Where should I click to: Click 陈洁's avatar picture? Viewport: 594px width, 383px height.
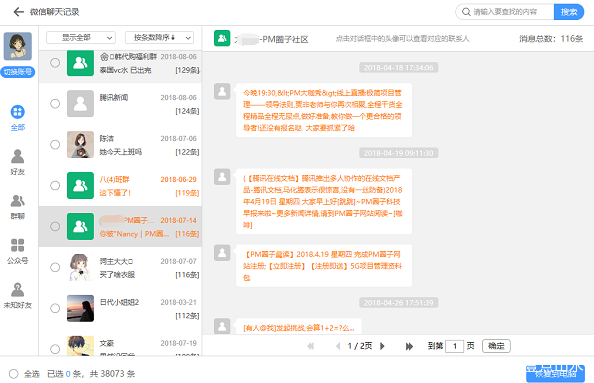[x=80, y=144]
